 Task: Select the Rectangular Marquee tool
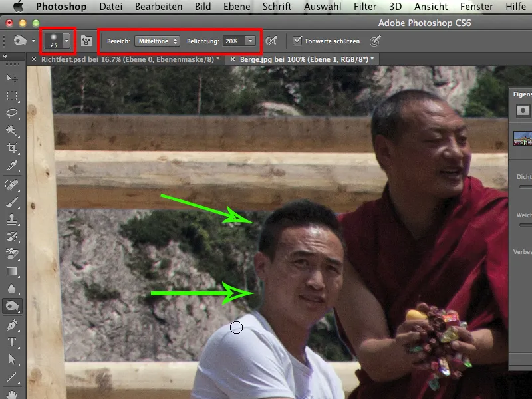pos(12,96)
